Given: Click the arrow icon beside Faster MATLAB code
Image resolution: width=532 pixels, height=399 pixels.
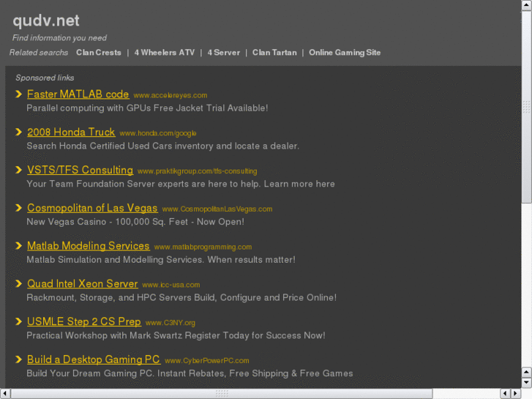Looking at the screenshot, I should (19, 94).
